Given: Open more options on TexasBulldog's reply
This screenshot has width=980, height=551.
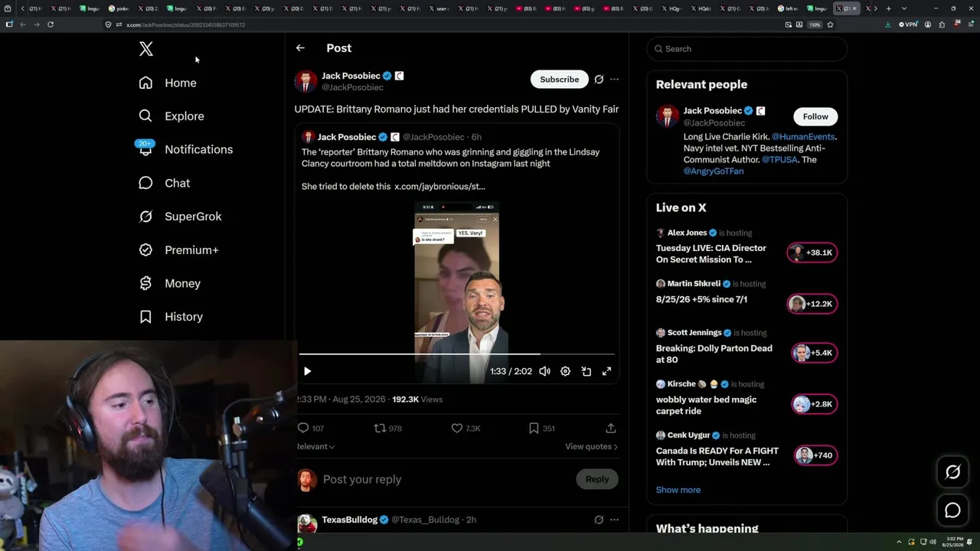Looking at the screenshot, I should pyautogui.click(x=614, y=520).
